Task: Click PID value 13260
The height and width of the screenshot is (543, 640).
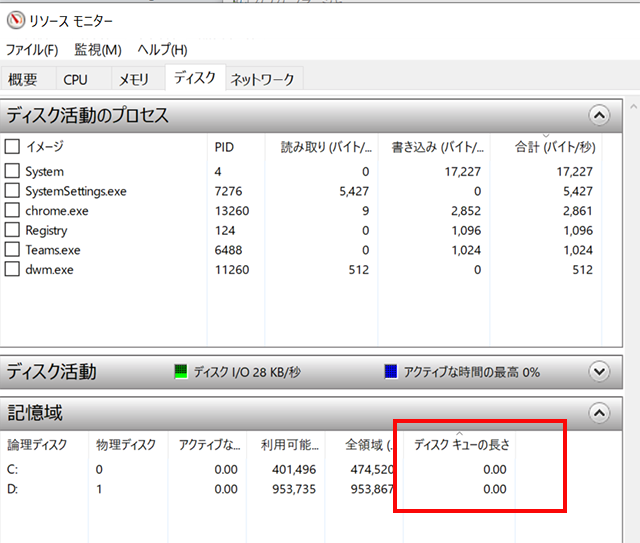Action: pyautogui.click(x=232, y=211)
